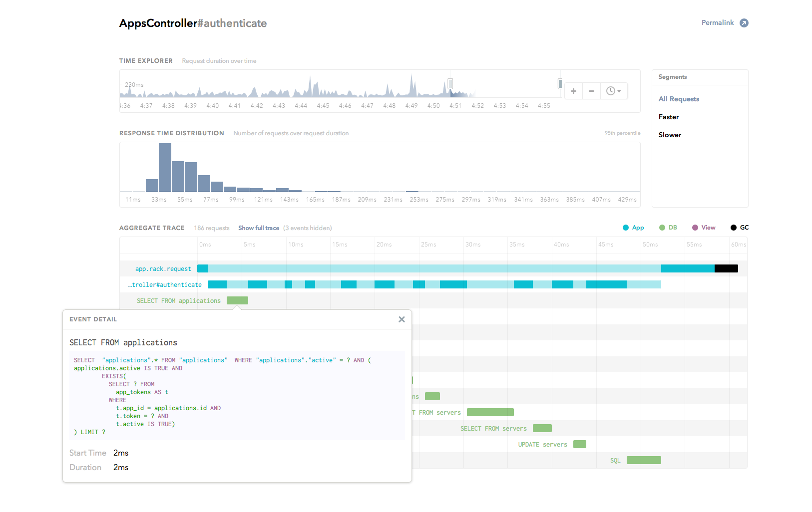Screen dimensions: 812x512
Task: Close the Event Detail popup
Action: click(402, 319)
